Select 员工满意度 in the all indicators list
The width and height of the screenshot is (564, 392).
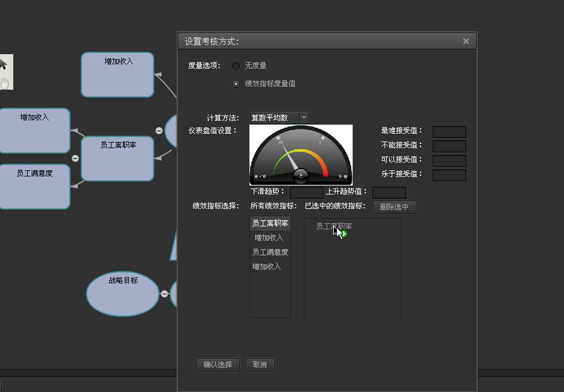point(270,252)
